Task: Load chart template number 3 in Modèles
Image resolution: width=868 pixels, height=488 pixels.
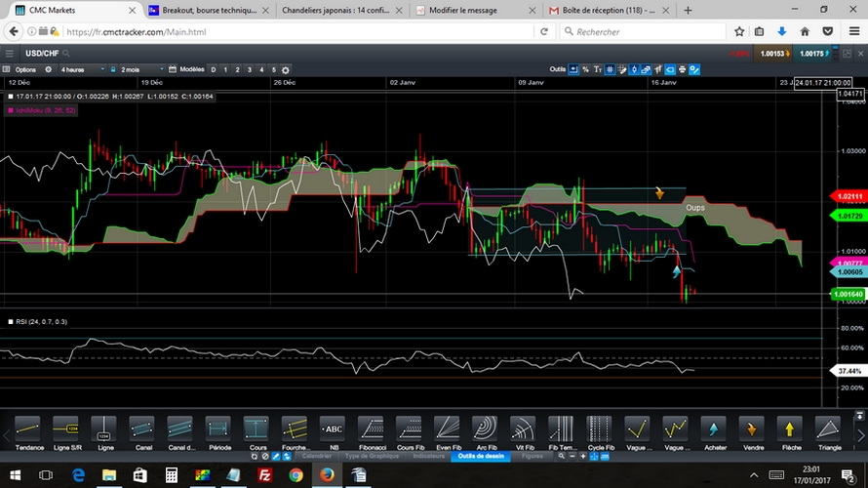Action: (250, 69)
